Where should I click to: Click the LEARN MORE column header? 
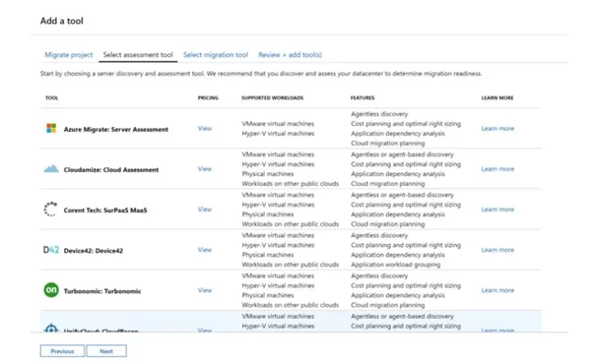coord(497,97)
